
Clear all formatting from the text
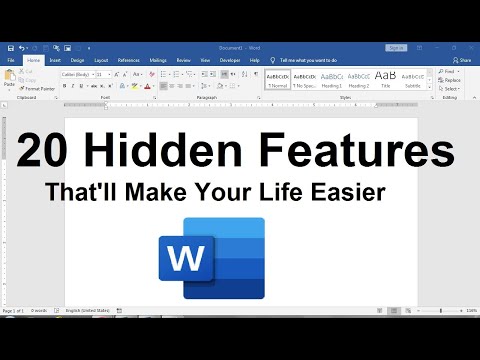[152, 74]
